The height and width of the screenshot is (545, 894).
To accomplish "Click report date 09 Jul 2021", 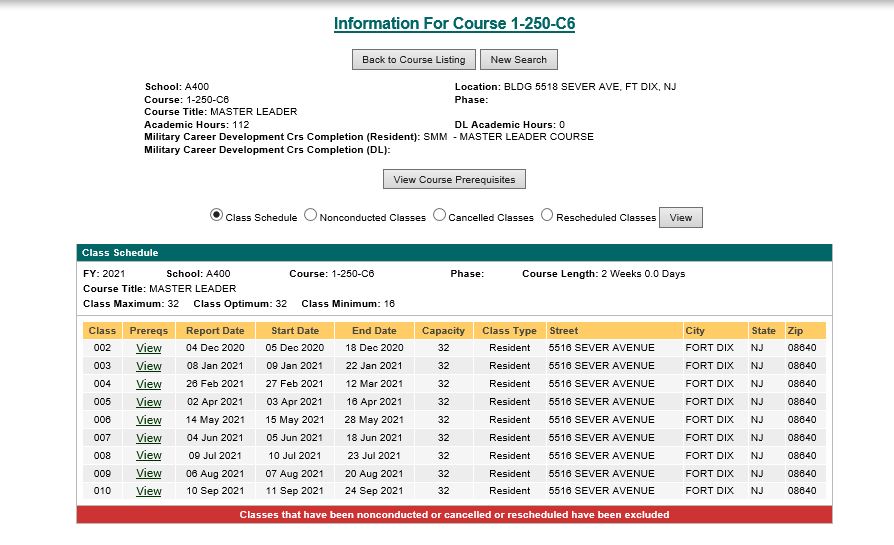I will [x=215, y=455].
